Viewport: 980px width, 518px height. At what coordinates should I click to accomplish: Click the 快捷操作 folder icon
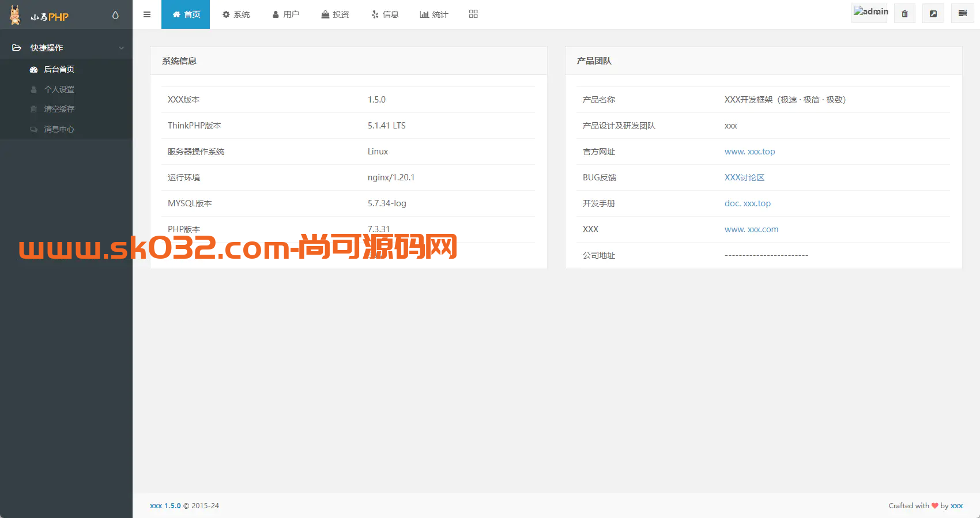[17, 48]
